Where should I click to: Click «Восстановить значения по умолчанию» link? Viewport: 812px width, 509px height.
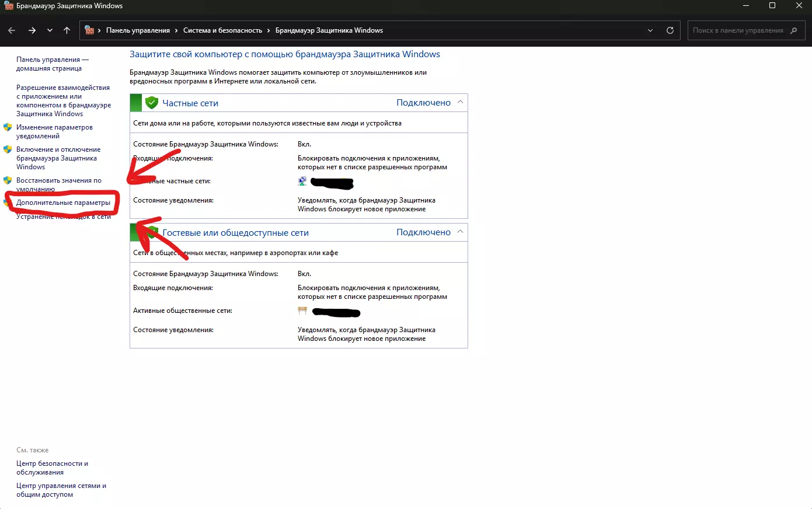(59, 184)
